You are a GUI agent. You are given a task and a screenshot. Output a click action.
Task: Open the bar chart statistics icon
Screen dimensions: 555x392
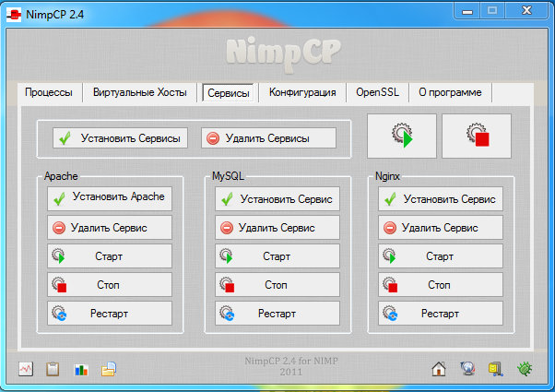pyautogui.click(x=81, y=369)
